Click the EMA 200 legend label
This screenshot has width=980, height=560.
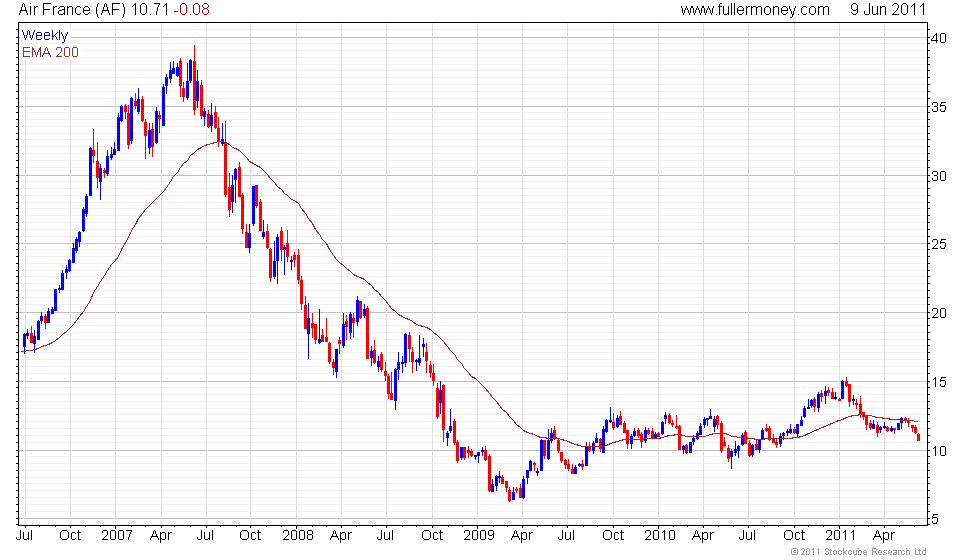tap(51, 52)
